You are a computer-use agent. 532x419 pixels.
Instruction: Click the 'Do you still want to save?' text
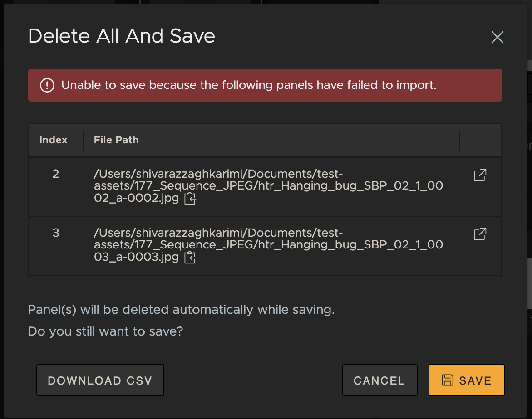(x=105, y=331)
